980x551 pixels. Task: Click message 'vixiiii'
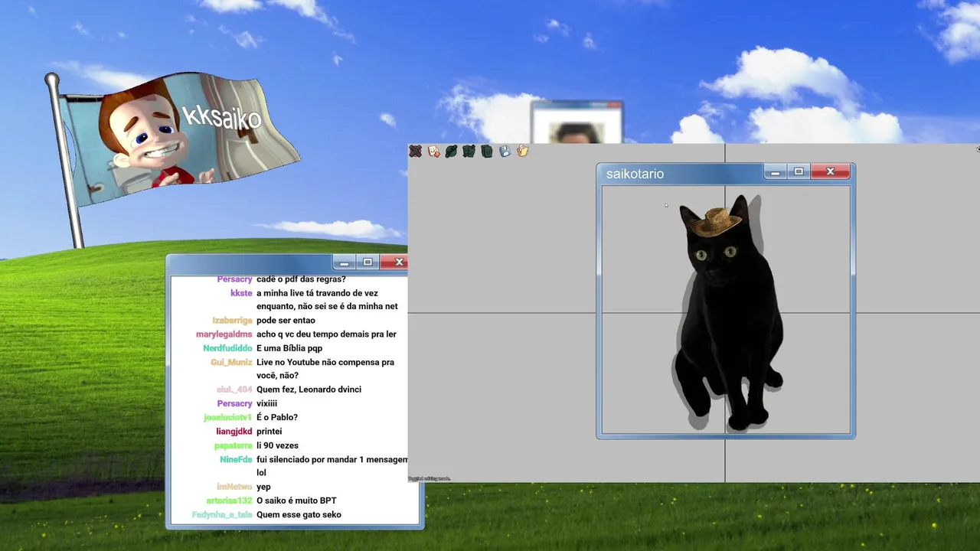tap(266, 403)
